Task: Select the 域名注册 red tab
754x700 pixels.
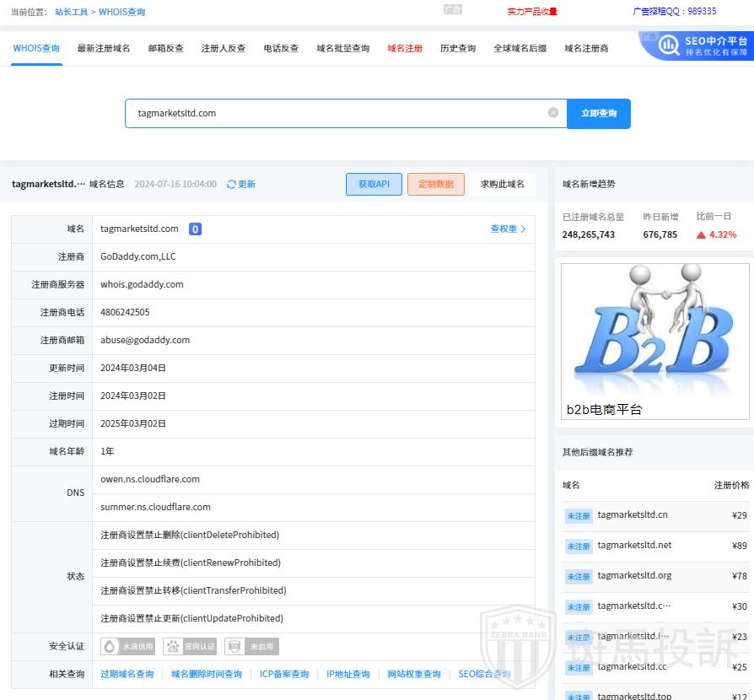Action: click(405, 49)
